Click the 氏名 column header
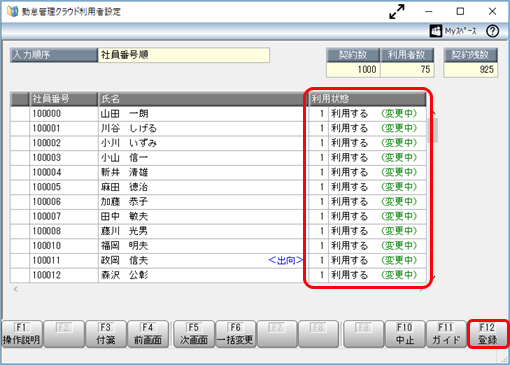 point(203,99)
